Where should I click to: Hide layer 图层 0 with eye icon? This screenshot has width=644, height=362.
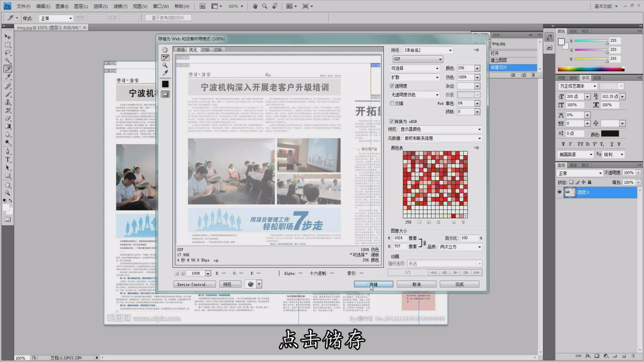[559, 192]
